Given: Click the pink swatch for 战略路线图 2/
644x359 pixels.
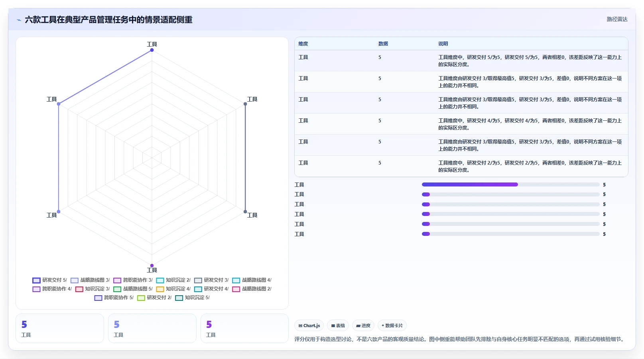Looking at the screenshot, I should tap(236, 289).
